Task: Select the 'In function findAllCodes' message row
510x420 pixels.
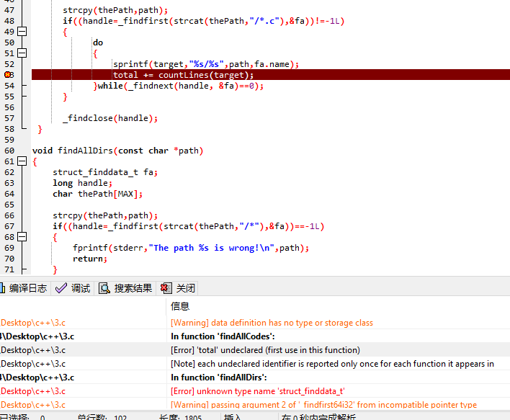Action: [x=223, y=336]
